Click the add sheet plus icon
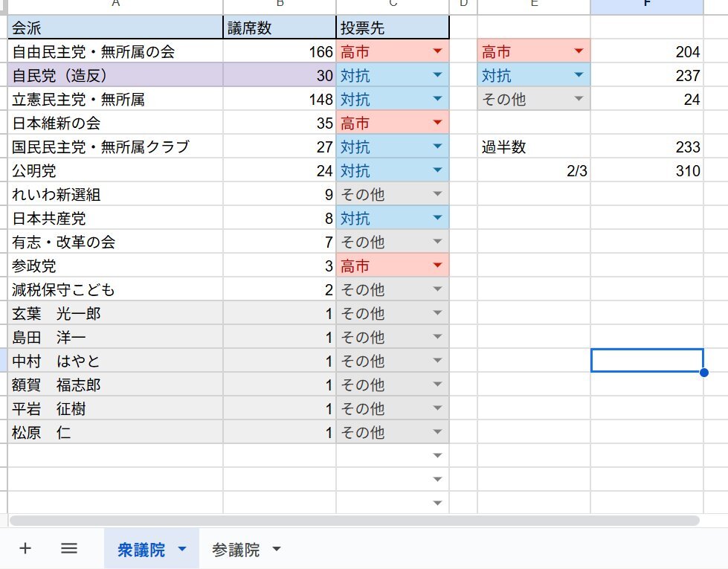Image resolution: width=728 pixels, height=569 pixels. pyautogui.click(x=25, y=549)
